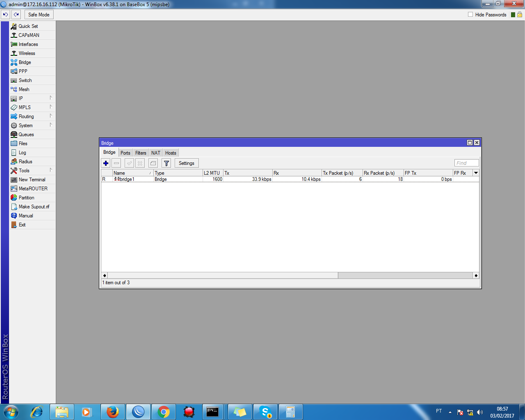Open Wireless settings in sidebar

point(32,53)
